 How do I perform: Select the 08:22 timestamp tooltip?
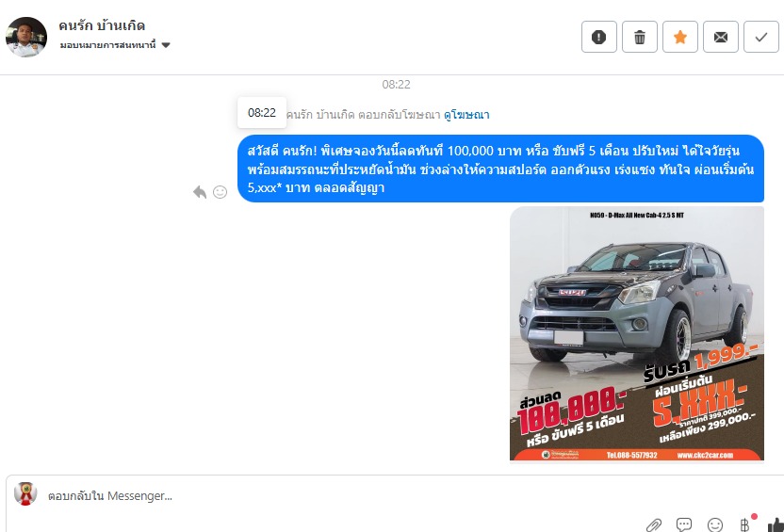tap(262, 112)
